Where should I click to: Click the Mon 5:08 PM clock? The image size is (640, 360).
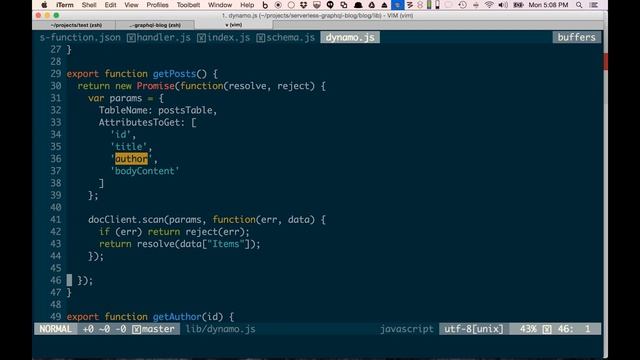pos(548,5)
